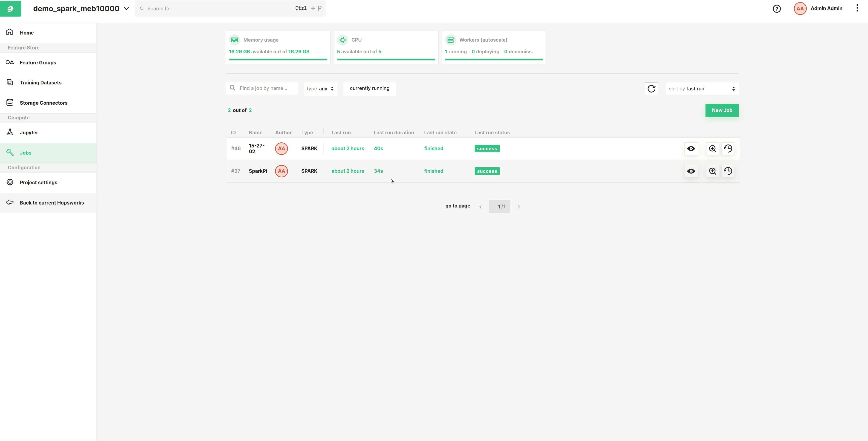Click the Hopsworks logo icon

tap(10, 9)
